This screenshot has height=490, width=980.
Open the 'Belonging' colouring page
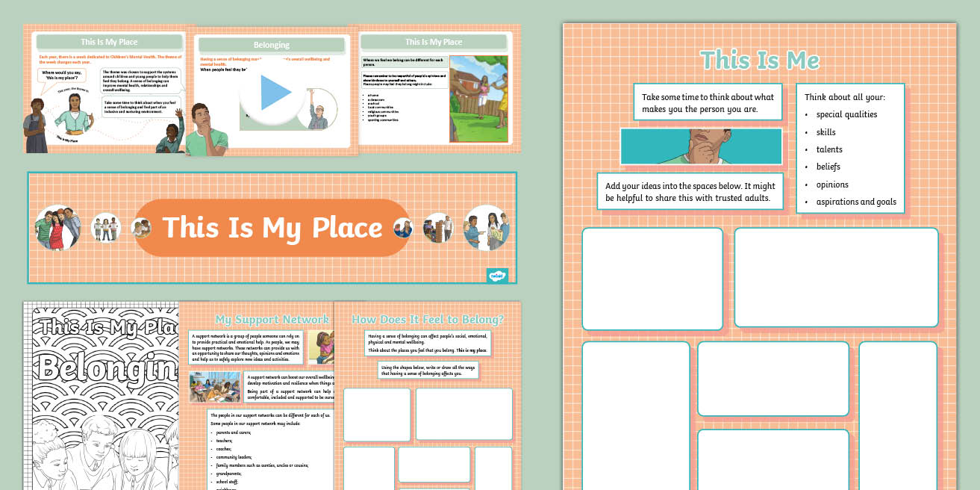pyautogui.click(x=101, y=395)
